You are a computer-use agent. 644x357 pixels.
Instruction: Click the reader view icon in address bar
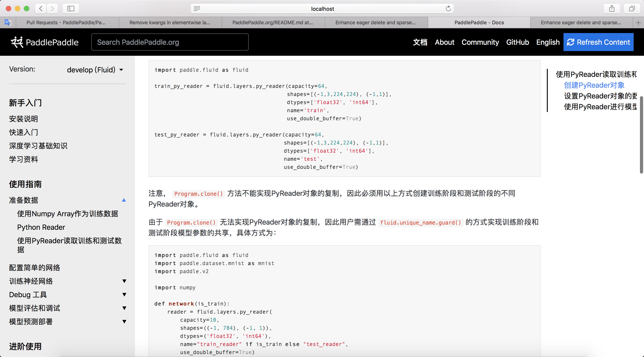197,9
